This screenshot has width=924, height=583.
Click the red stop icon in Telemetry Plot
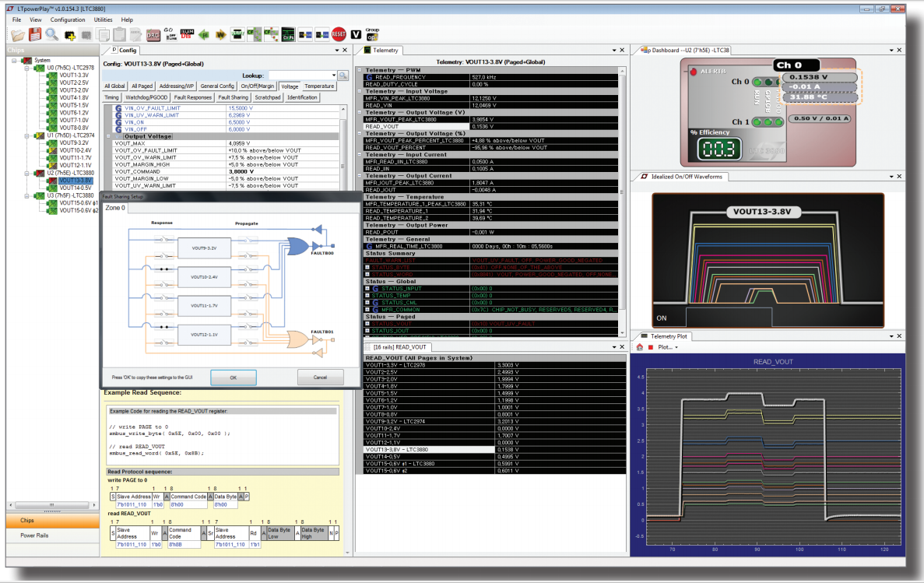(650, 347)
